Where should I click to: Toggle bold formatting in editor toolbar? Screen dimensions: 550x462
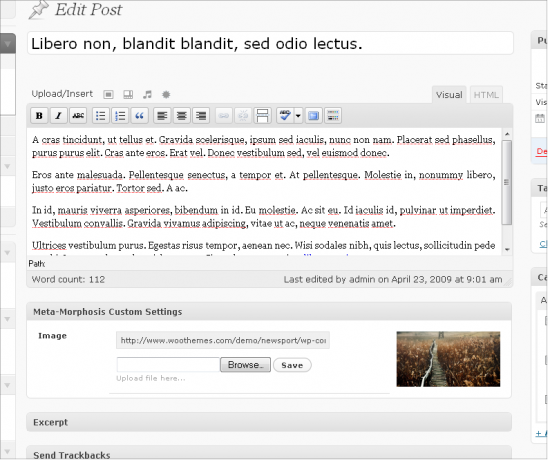point(39,115)
